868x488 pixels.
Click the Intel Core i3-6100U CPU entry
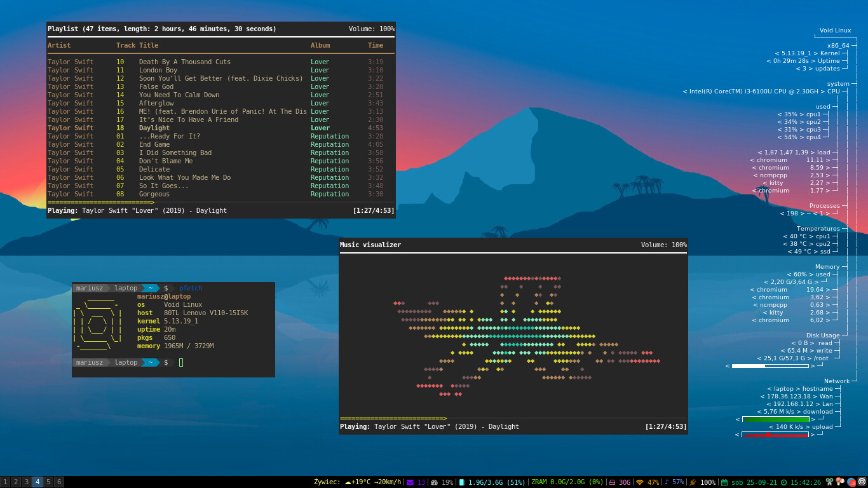point(761,91)
